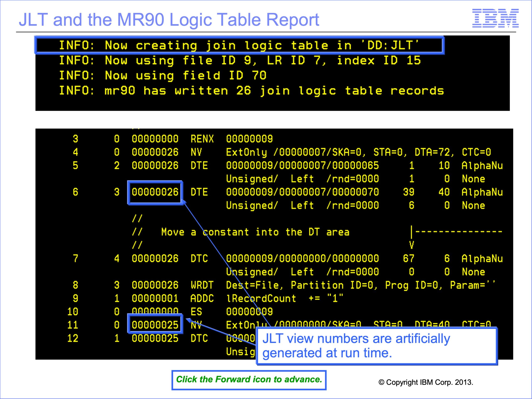The image size is (532, 399).
Task: Click the downward arrow 'V' marker in the report
Action: click(x=411, y=245)
